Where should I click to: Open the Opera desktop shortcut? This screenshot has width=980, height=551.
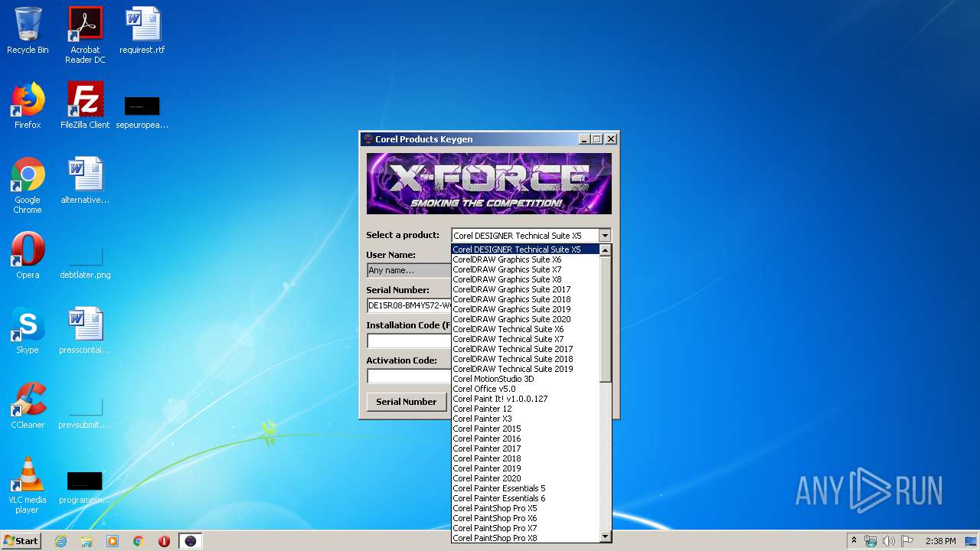tap(28, 256)
